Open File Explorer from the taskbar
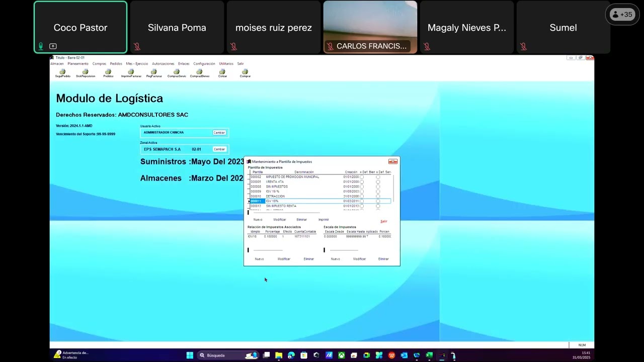644x362 pixels. pyautogui.click(x=279, y=355)
